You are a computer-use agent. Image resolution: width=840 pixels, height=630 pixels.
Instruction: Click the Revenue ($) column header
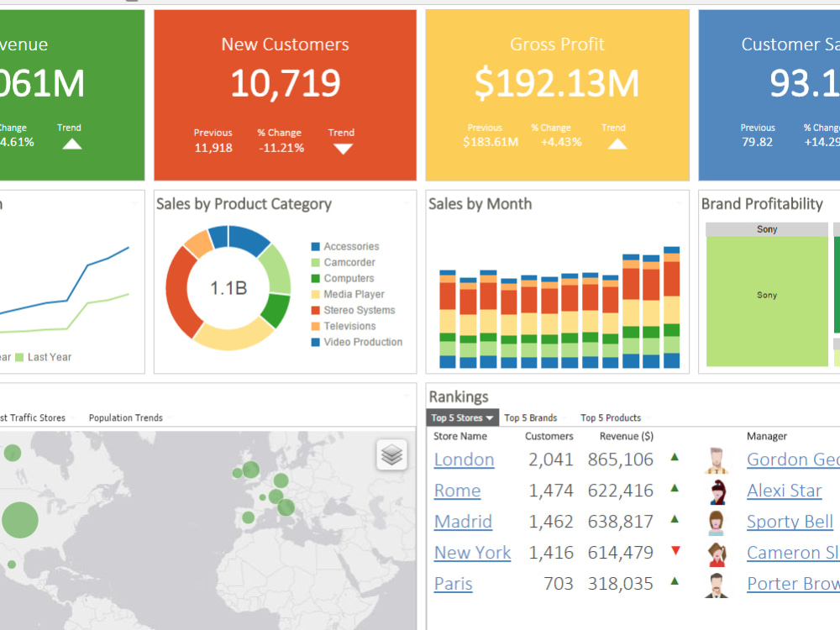(x=627, y=436)
